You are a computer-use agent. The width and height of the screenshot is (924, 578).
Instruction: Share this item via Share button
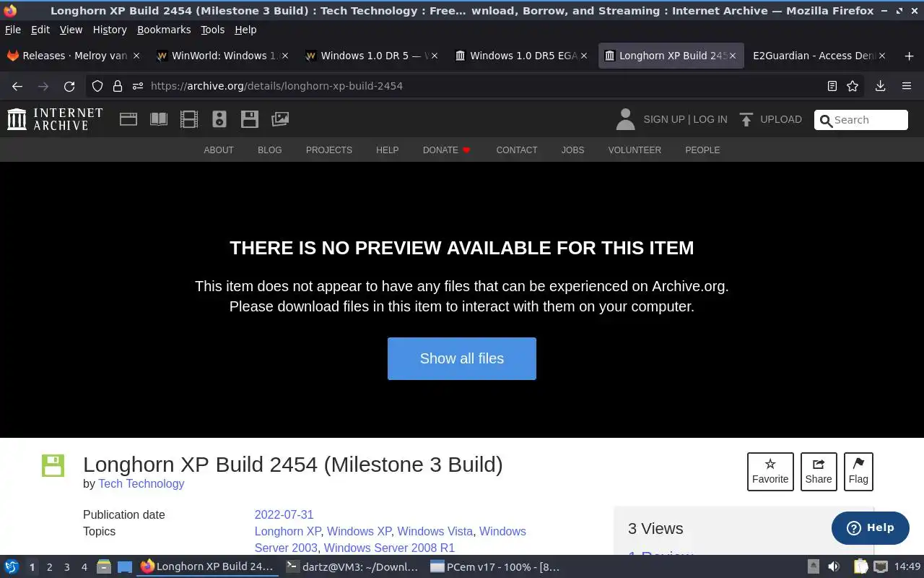point(819,471)
